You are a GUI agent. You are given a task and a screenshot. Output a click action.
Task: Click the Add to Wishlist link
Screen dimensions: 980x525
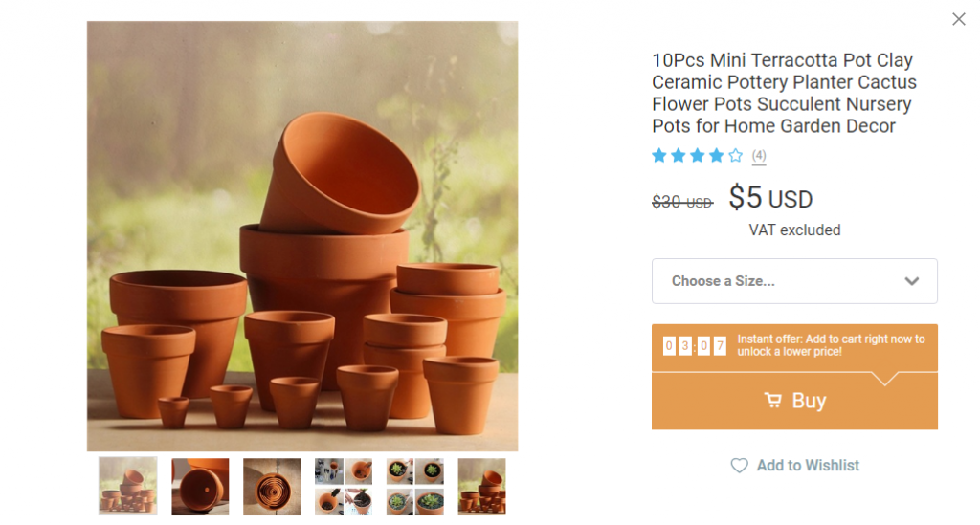tap(808, 466)
